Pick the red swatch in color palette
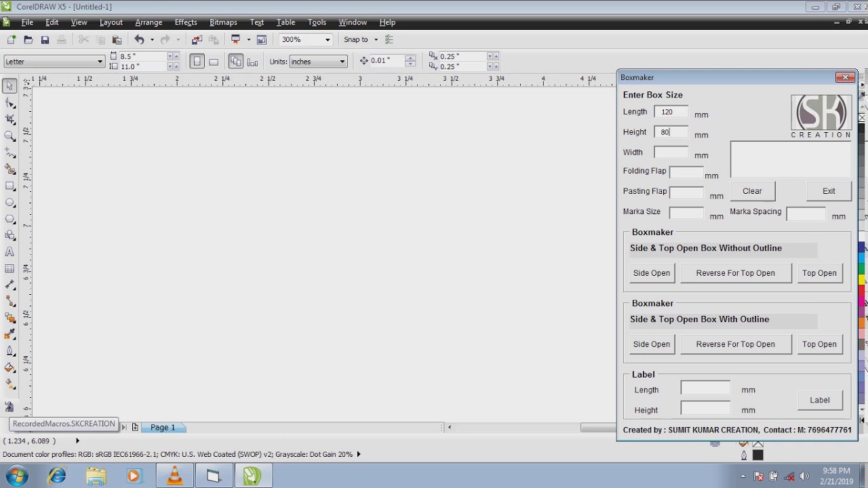The width and height of the screenshot is (868, 488). pyautogui.click(x=862, y=291)
